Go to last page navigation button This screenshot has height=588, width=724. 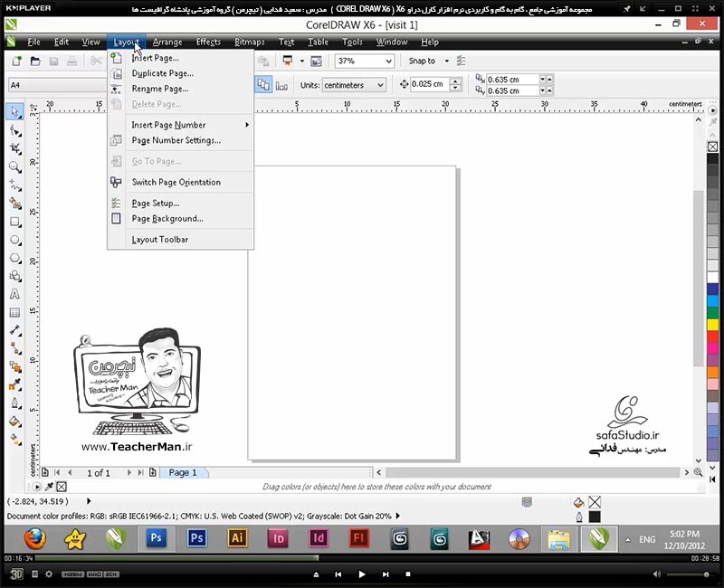[x=141, y=472]
